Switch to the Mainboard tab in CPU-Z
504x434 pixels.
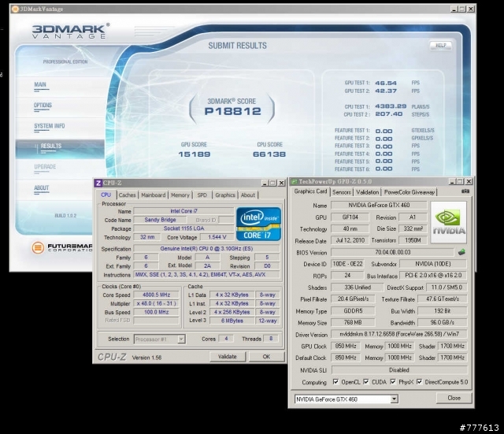point(154,195)
